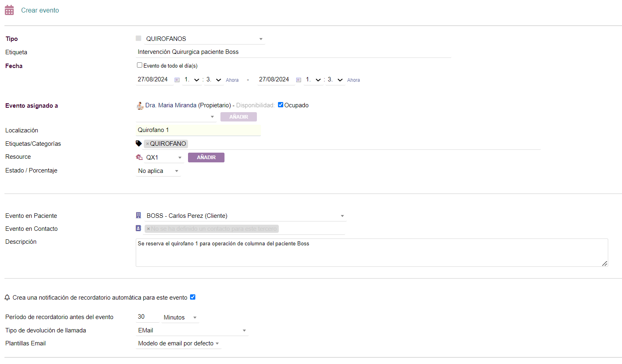The image size is (622, 364).
Task: Click the gray color swatch beside QUIROFANOS
Action: pos(139,38)
